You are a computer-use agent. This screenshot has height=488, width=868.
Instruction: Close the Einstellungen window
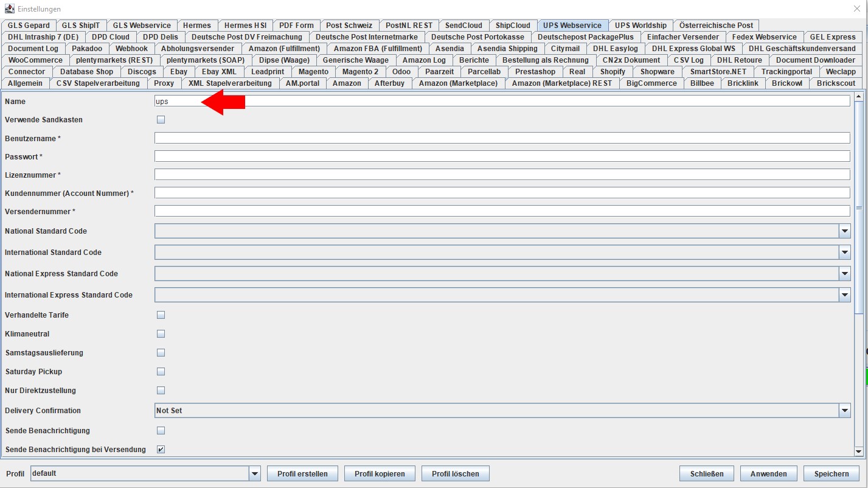coord(857,9)
